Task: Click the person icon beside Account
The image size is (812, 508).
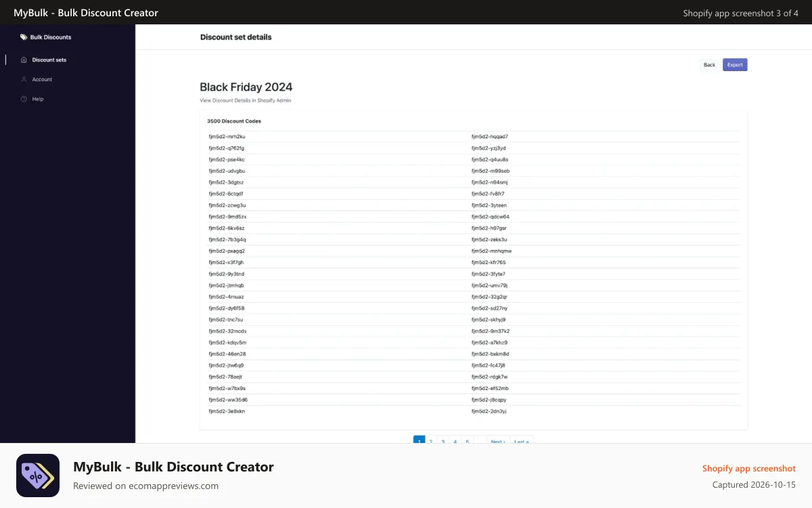Action: [x=24, y=79]
